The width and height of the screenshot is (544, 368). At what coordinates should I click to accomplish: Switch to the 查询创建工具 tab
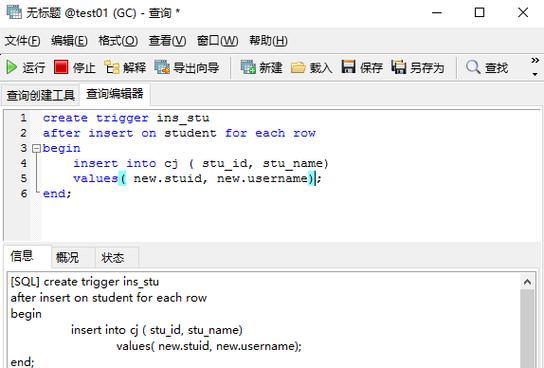(x=41, y=95)
